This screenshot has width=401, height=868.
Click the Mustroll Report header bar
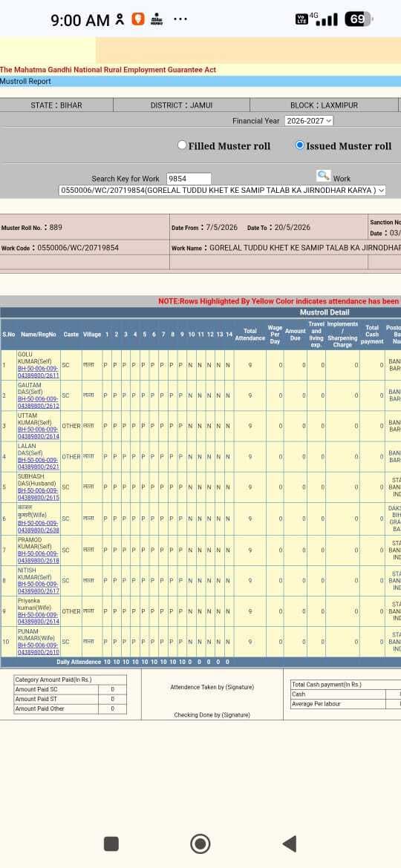pyautogui.click(x=200, y=82)
